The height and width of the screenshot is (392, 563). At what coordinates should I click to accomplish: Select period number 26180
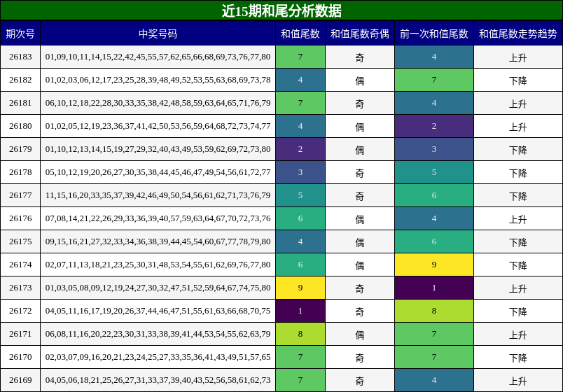(x=20, y=126)
